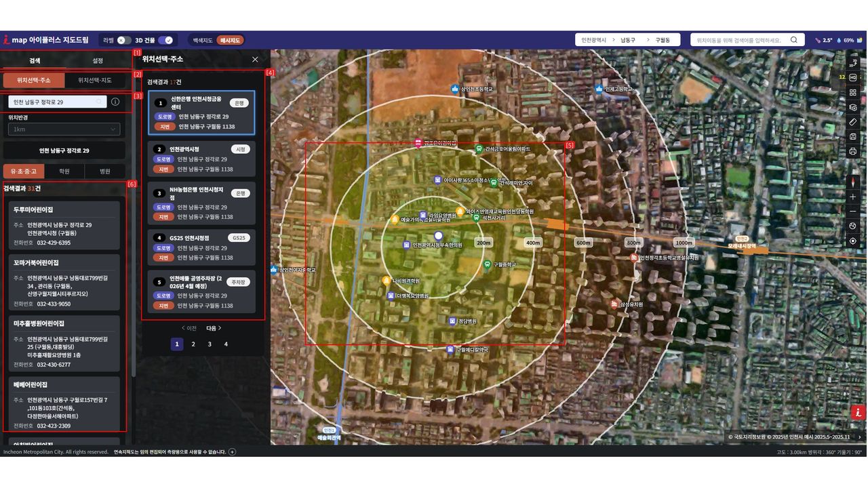
Task: Click the top location search input field
Action: (x=743, y=40)
